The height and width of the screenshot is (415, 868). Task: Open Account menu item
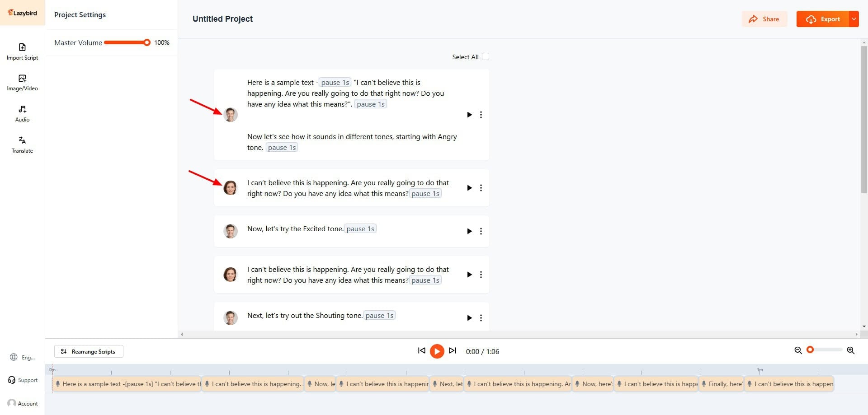point(23,403)
